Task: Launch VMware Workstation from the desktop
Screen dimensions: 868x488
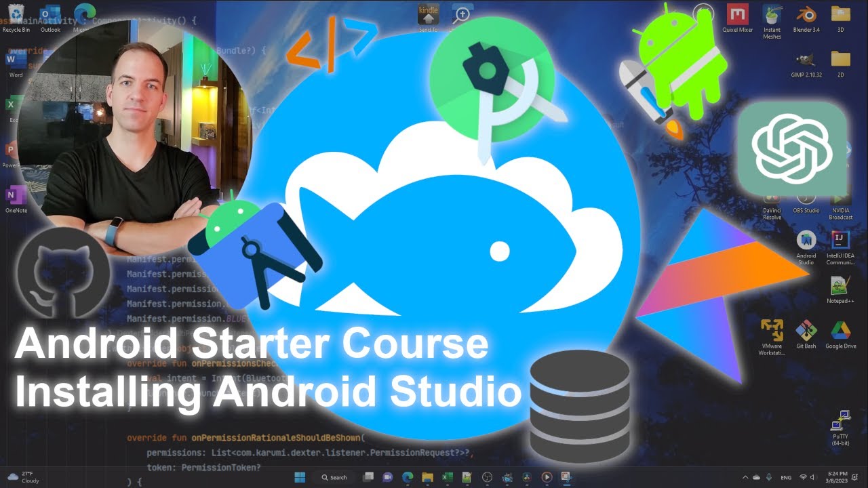Action: (772, 338)
